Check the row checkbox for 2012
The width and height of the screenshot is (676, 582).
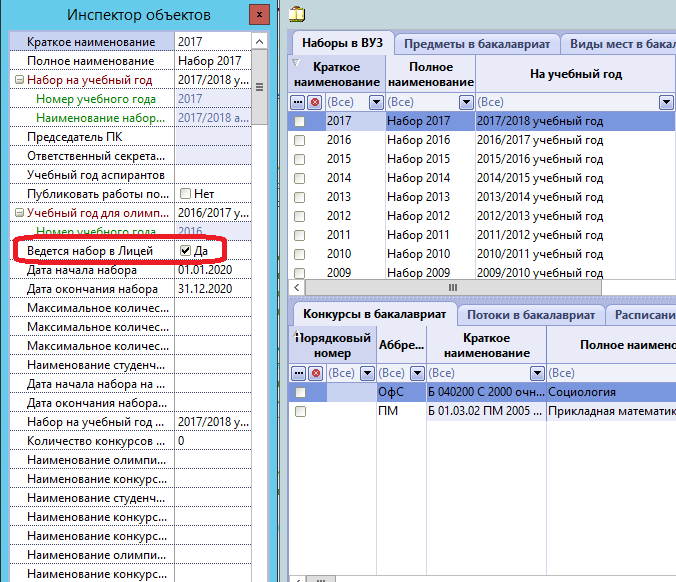299,216
